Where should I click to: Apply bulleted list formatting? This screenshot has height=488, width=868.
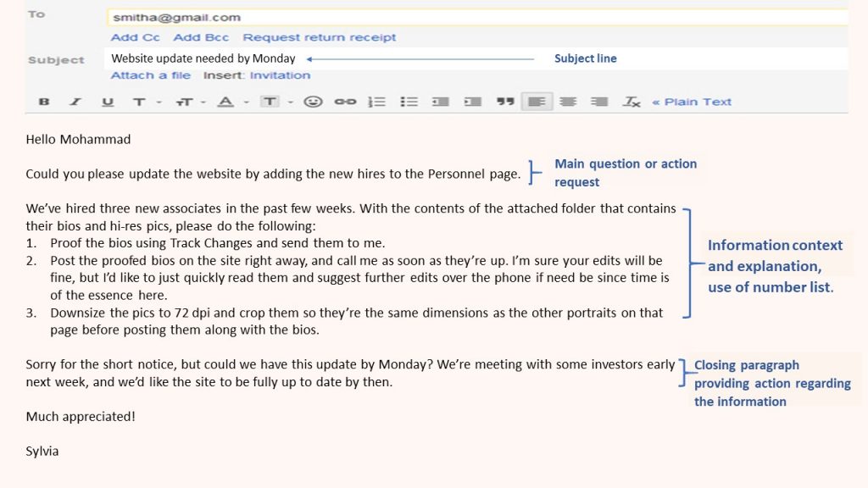409,102
